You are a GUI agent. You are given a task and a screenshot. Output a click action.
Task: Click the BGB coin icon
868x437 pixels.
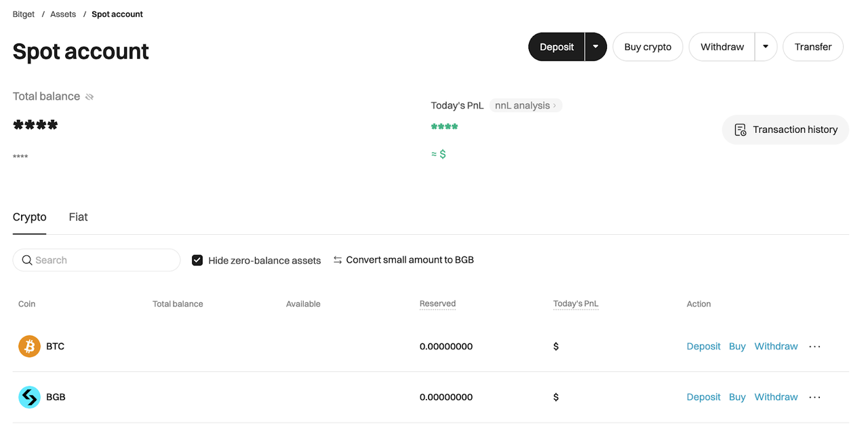[x=29, y=397]
